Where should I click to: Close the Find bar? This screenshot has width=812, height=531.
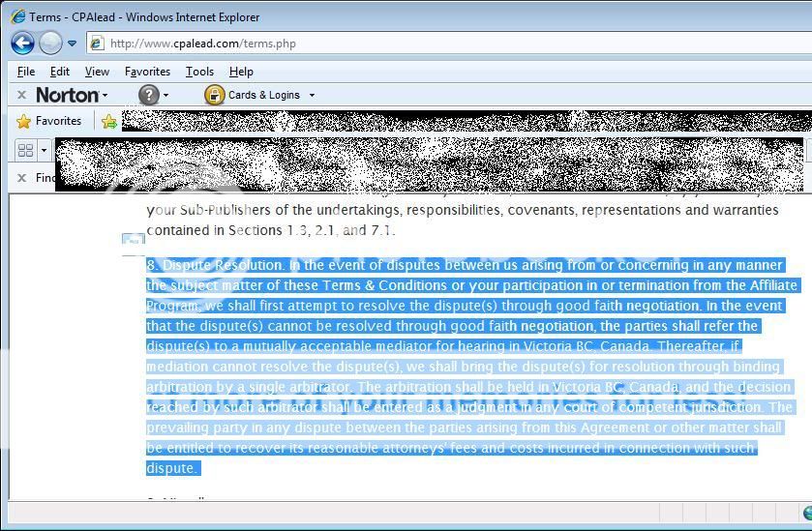point(21,178)
